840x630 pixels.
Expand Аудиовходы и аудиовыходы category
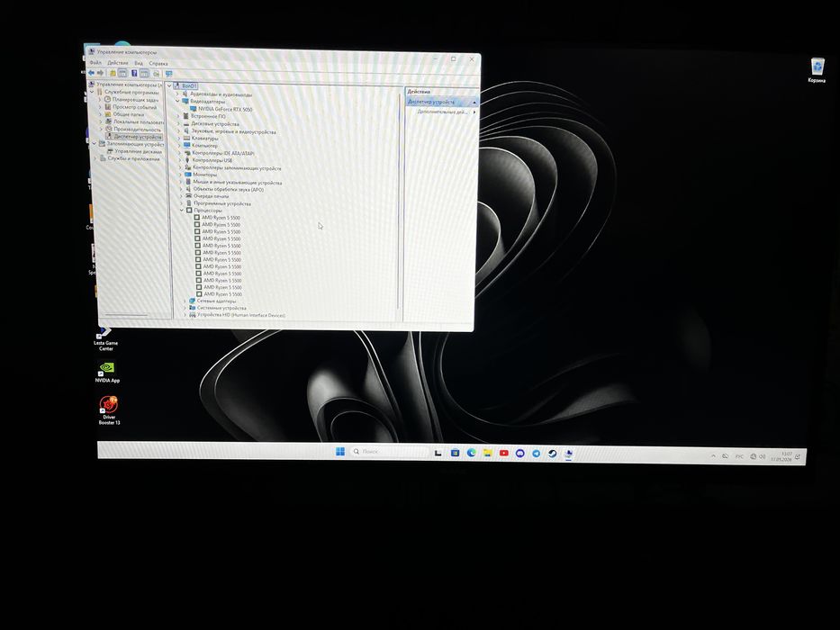click(x=177, y=94)
